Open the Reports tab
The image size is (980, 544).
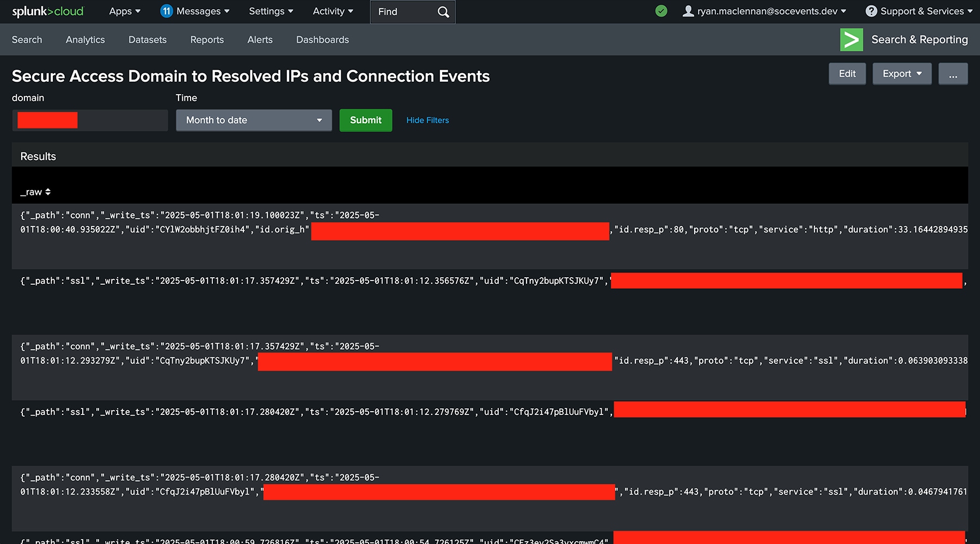tap(207, 40)
